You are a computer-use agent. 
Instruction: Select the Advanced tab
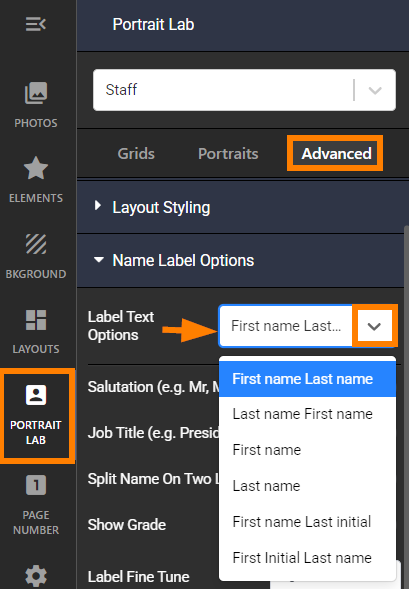[337, 154]
